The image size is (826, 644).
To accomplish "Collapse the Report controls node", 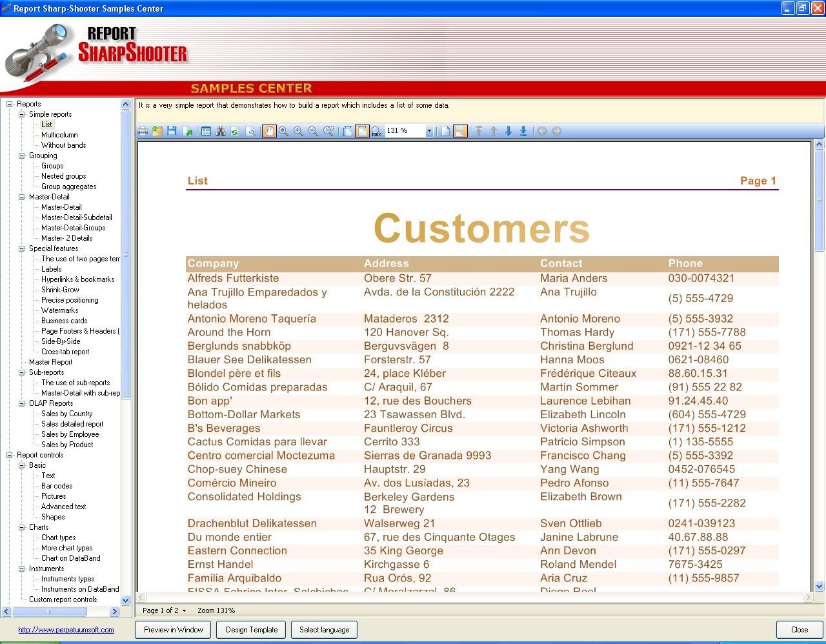I will click(10, 455).
